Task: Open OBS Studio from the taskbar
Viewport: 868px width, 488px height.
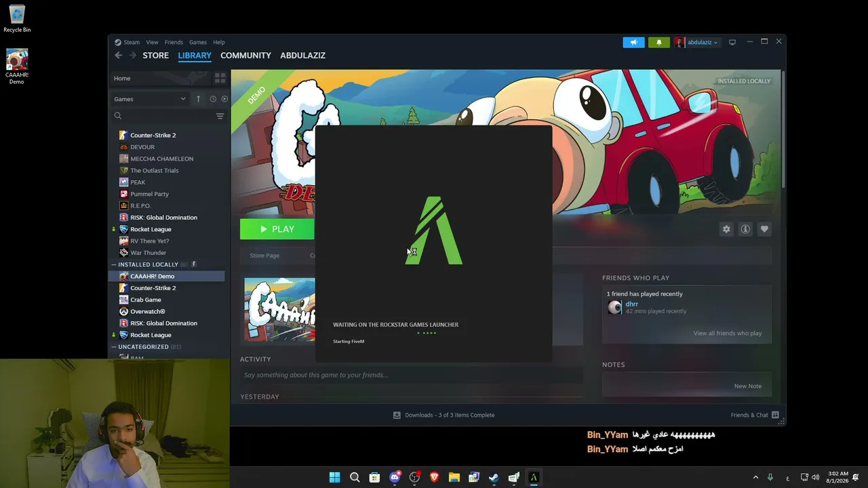Action: [414, 477]
